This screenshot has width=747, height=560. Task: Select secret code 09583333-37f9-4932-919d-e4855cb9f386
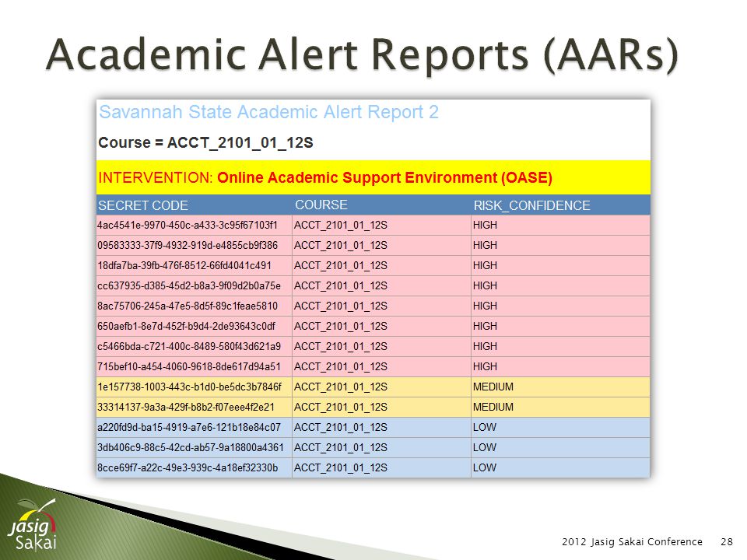click(x=188, y=245)
